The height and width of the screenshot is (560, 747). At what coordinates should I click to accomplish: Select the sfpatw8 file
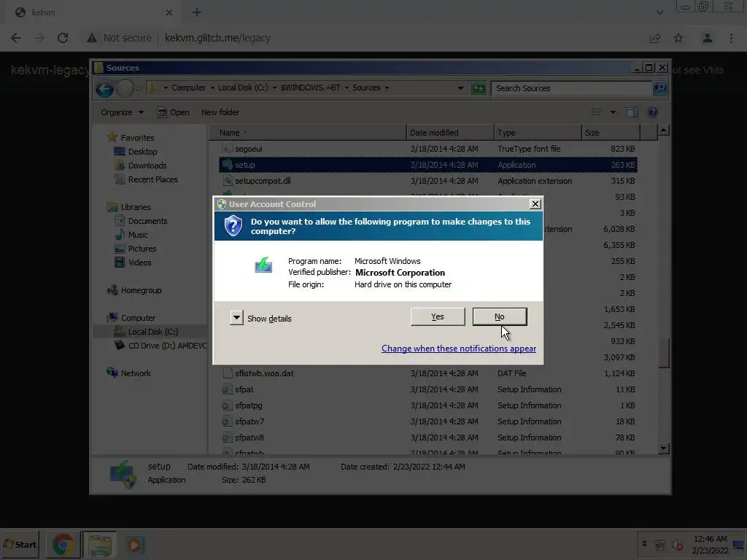point(428,437)
